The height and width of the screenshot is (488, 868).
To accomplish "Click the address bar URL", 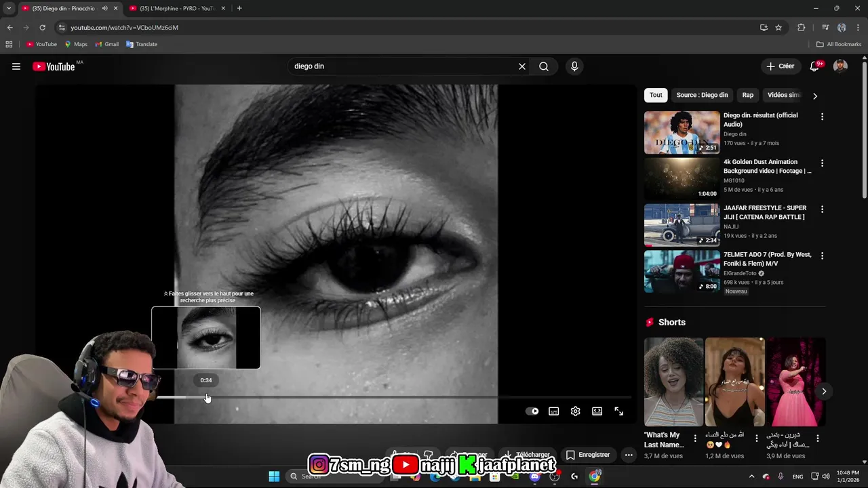I will click(x=125, y=27).
